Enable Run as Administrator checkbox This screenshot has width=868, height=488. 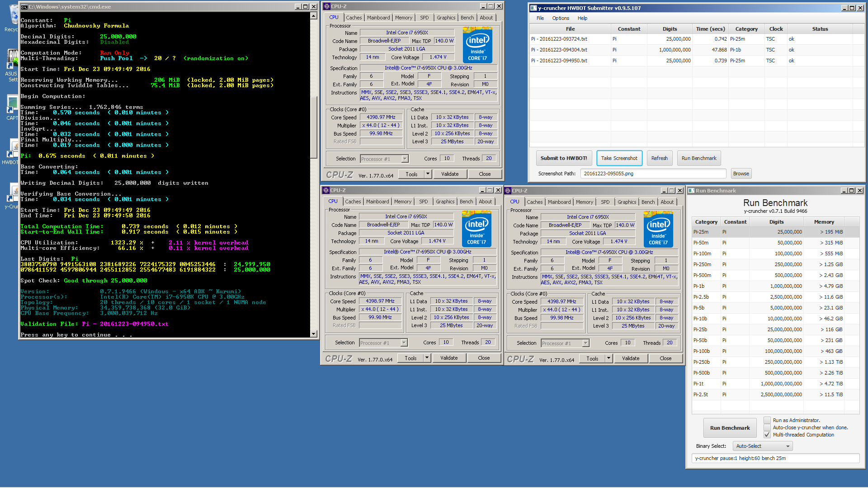pos(767,420)
